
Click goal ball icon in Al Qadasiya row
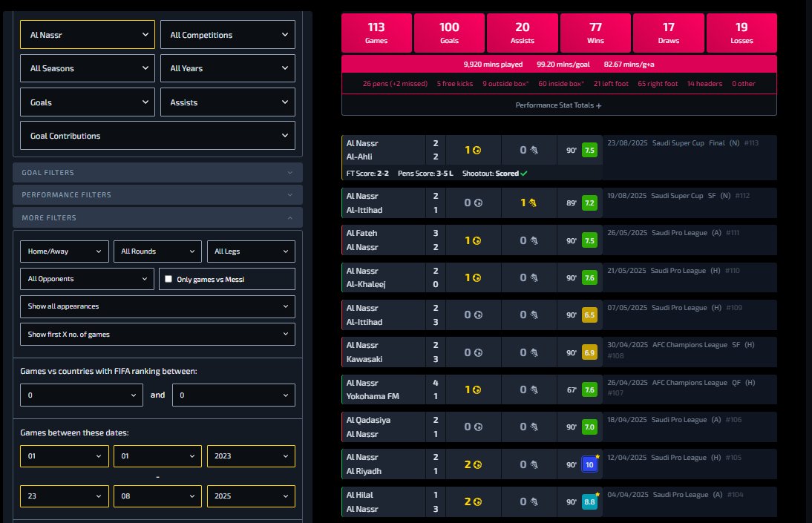(479, 427)
